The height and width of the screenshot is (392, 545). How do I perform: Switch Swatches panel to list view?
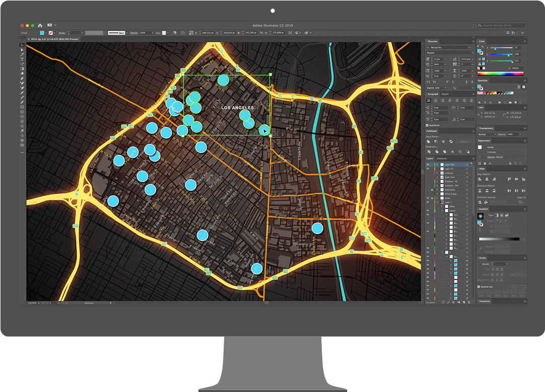(519, 87)
